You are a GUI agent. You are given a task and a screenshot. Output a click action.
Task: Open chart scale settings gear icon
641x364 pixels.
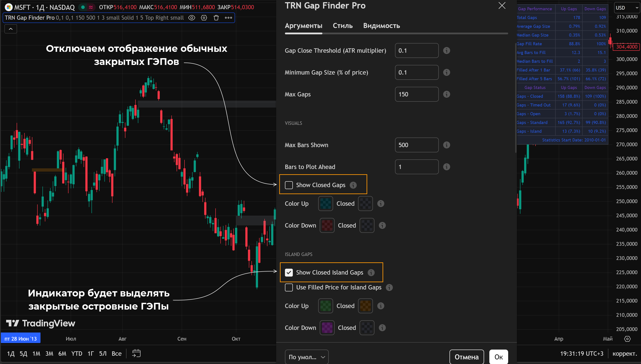pyautogui.click(x=627, y=339)
